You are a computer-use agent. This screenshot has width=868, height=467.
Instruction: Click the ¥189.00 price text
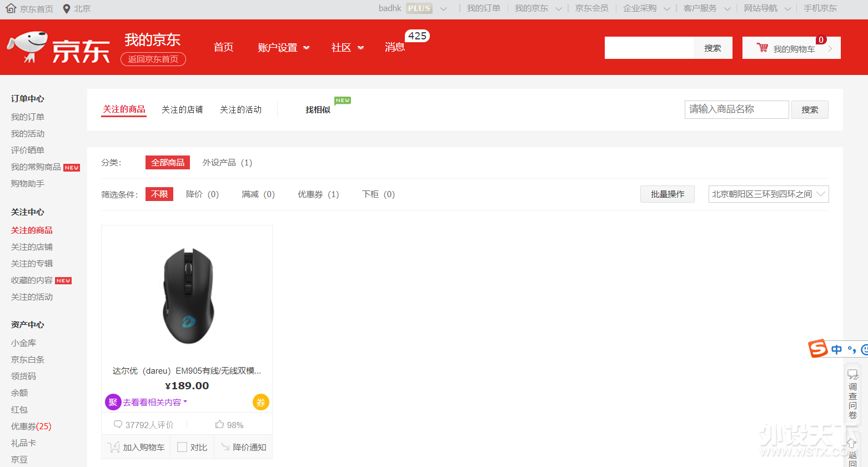tap(187, 386)
